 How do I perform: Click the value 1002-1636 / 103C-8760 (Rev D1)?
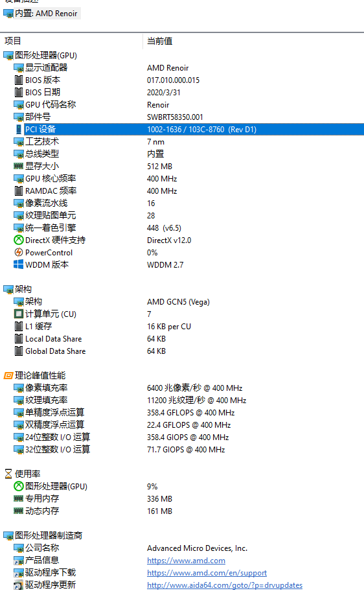coord(201,130)
